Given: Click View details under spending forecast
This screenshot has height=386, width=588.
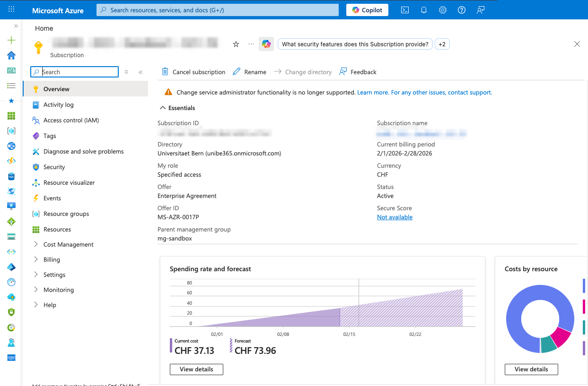Looking at the screenshot, I should click(196, 369).
